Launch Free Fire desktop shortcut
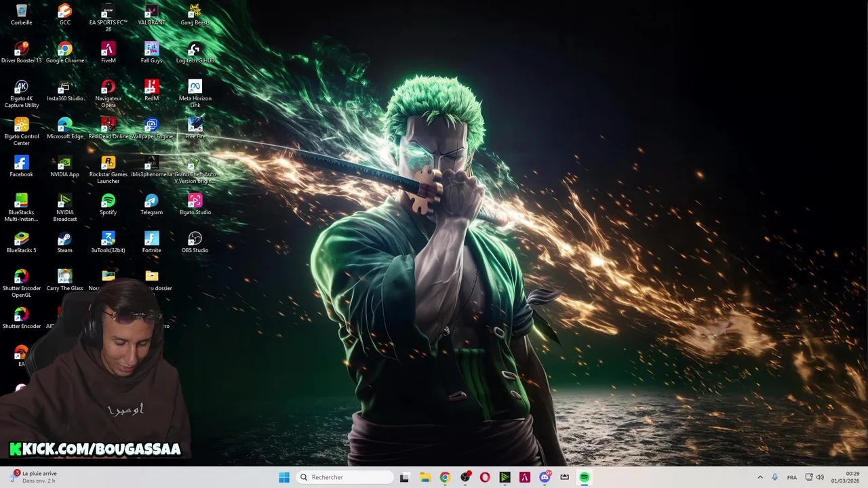The height and width of the screenshot is (488, 868). [195, 129]
